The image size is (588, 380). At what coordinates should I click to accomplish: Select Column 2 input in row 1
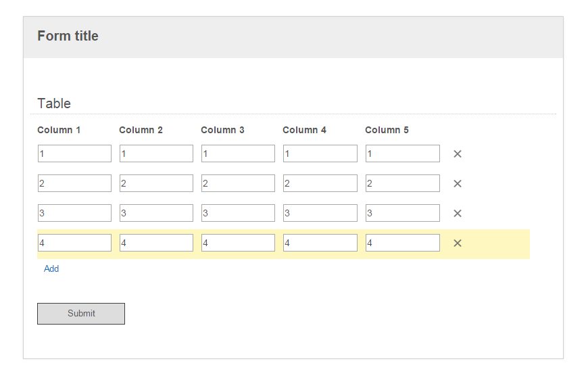tap(156, 153)
